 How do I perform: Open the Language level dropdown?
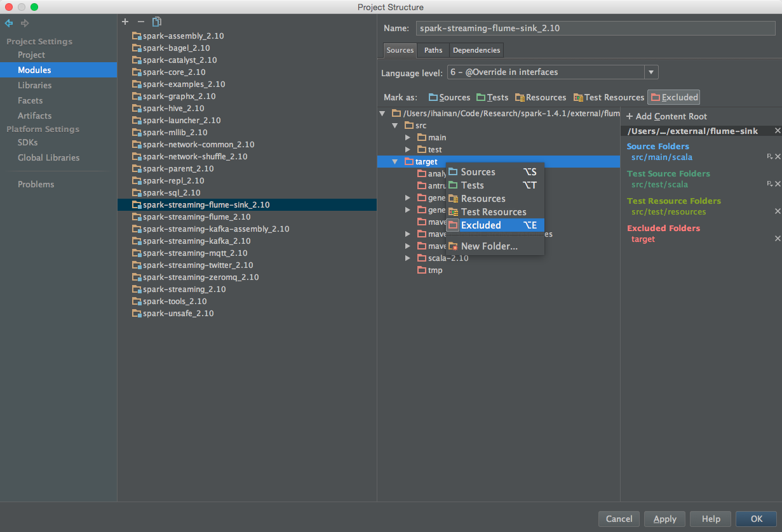(x=651, y=72)
